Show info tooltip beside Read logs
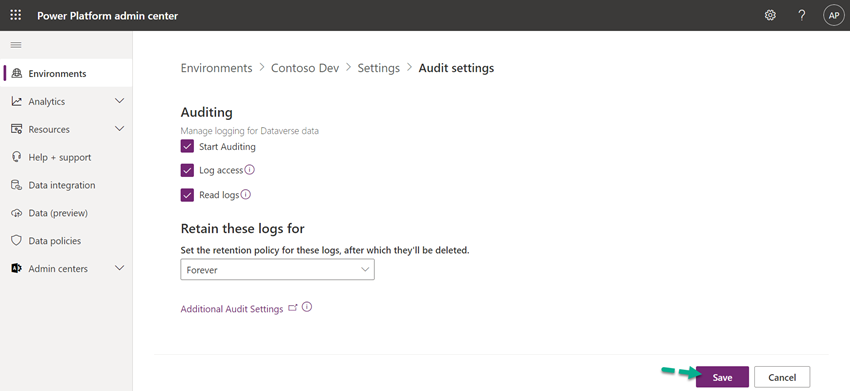This screenshot has height=391, width=850. (x=246, y=194)
